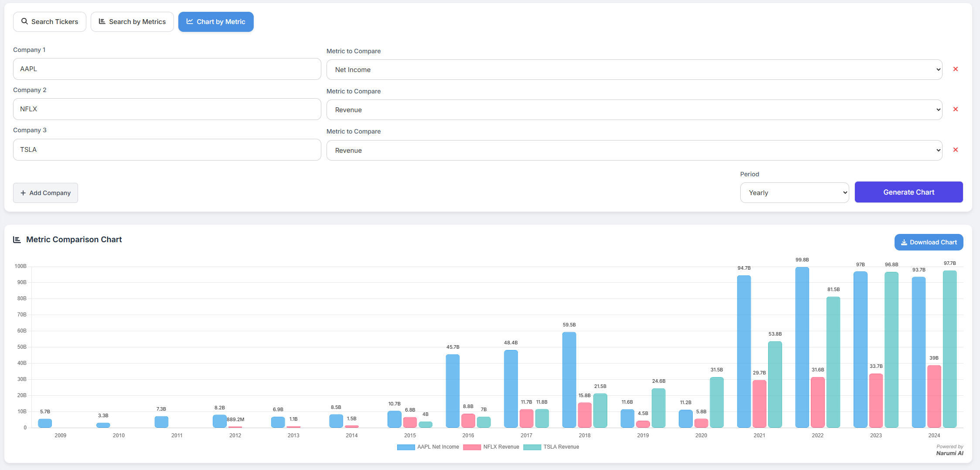Click the red X to remove Company 1 metric
Screen dimensions: 980x470
[956, 69]
